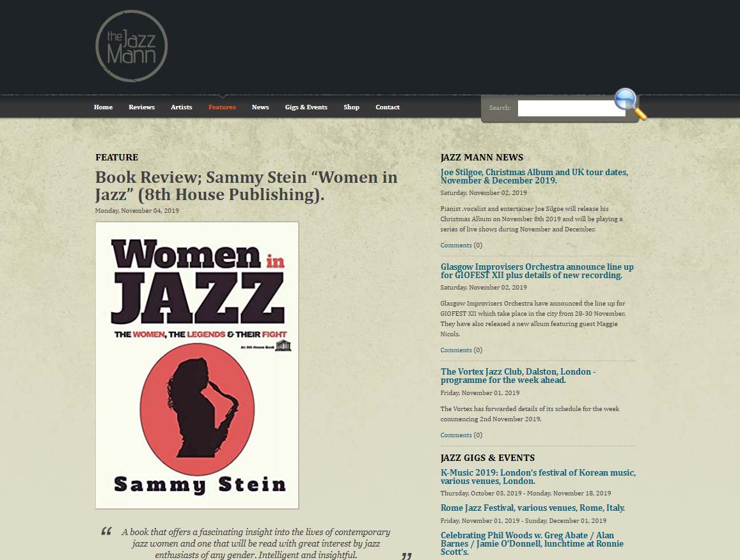740x560 pixels.
Task: Open the Women in Jazz cover image
Action: (197, 365)
